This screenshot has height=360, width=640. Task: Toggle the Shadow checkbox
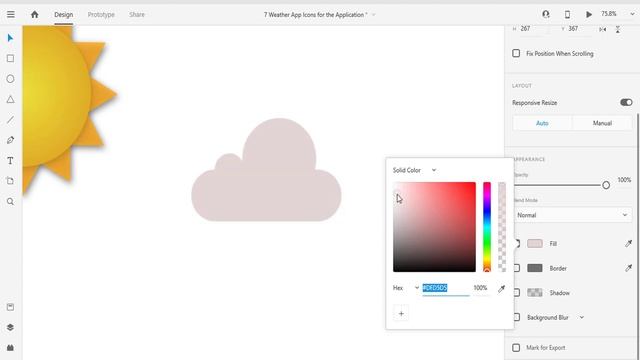click(x=517, y=293)
